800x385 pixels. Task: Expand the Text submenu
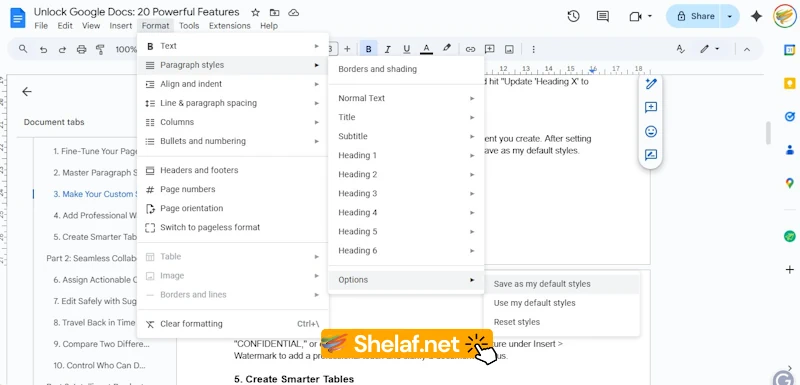233,46
